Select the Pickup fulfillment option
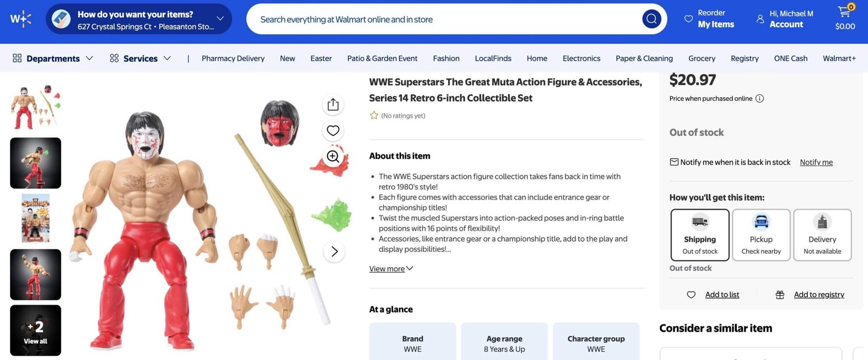868x360 pixels. coord(761,234)
